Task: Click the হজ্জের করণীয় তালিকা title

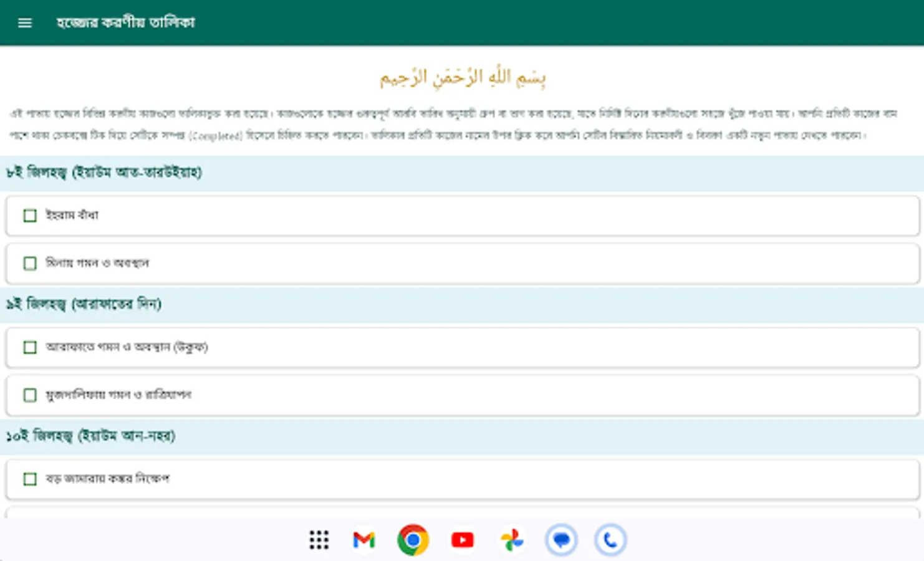Action: (x=123, y=22)
